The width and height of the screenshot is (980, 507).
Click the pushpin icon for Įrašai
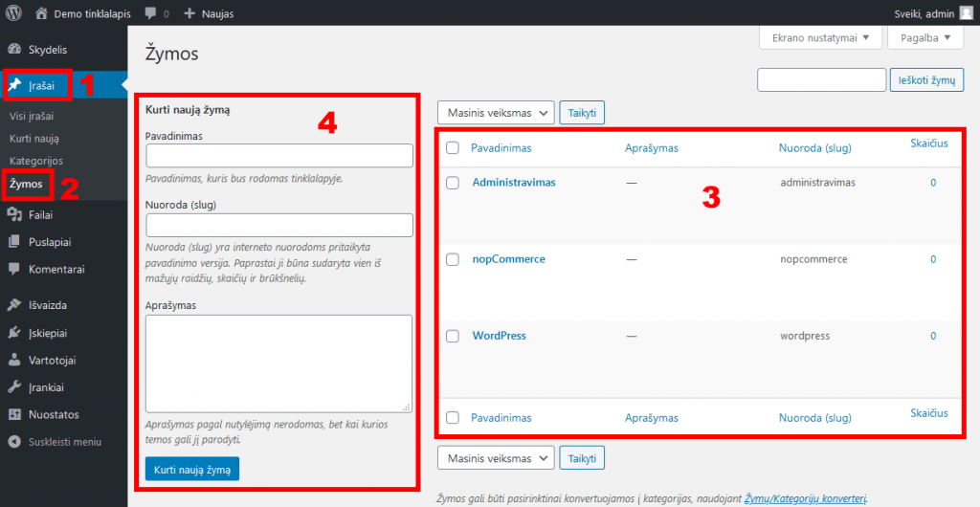pyautogui.click(x=15, y=85)
